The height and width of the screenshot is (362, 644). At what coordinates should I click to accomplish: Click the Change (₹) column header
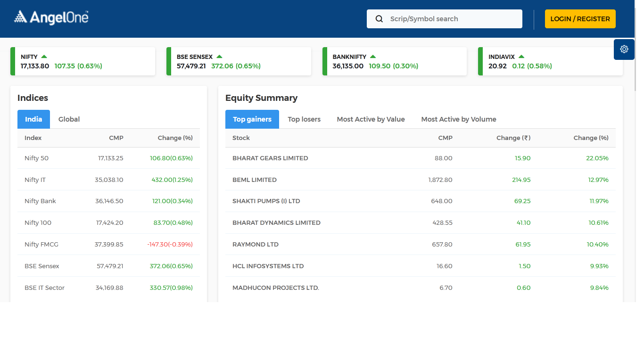click(513, 138)
